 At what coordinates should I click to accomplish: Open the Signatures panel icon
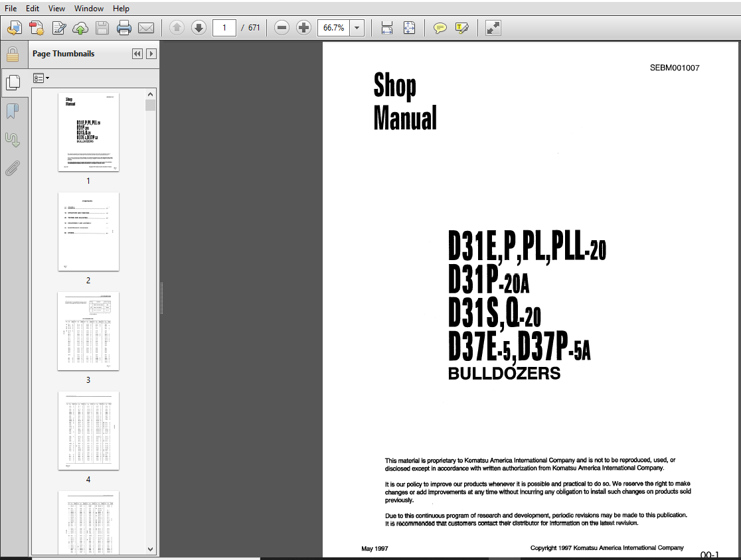click(x=13, y=140)
